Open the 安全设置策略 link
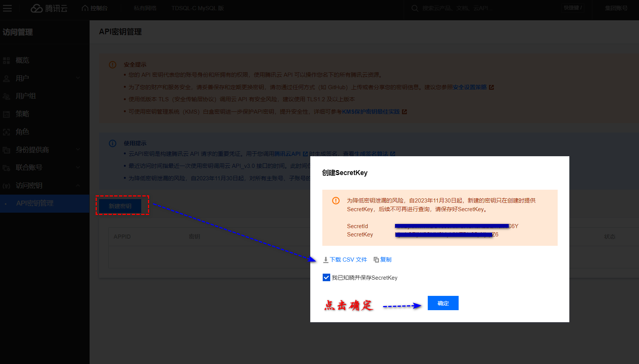This screenshot has height=364, width=639. coord(470,87)
